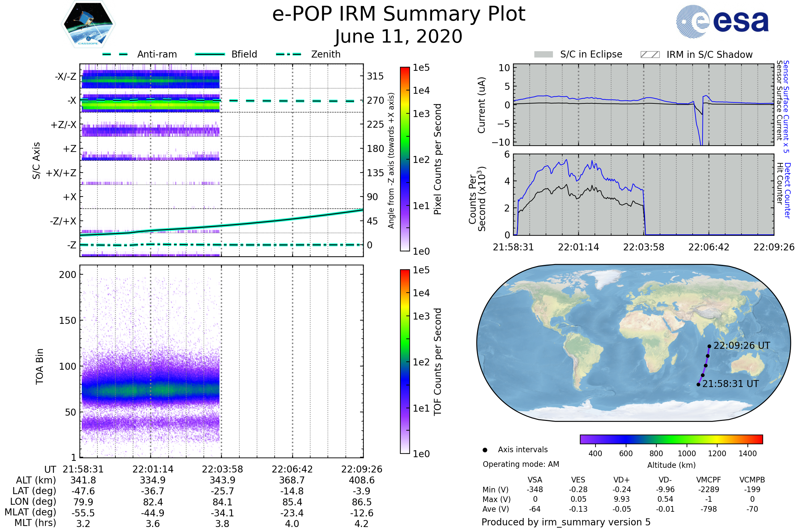Click the Pixel Counts per Second colorbar

point(405,159)
